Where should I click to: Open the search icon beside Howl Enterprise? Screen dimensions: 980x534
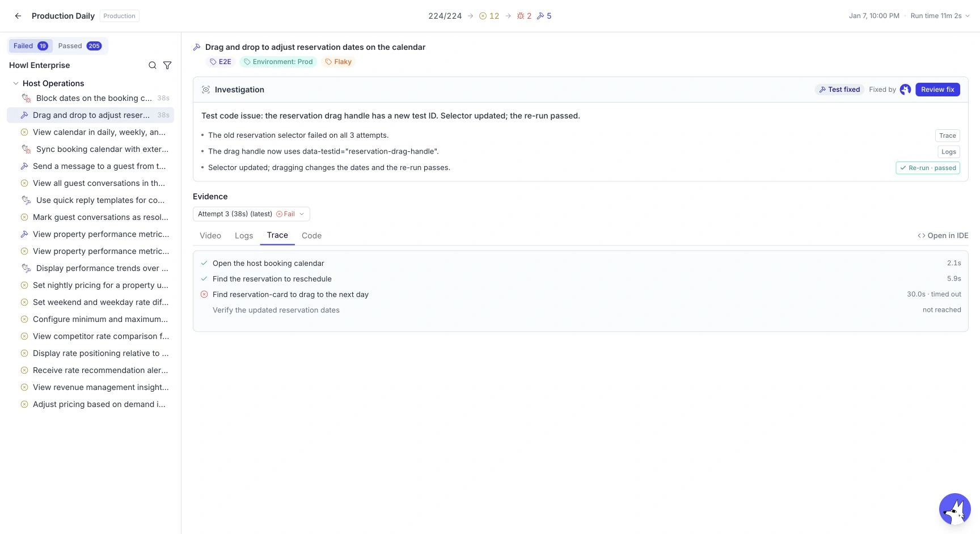[x=153, y=65]
